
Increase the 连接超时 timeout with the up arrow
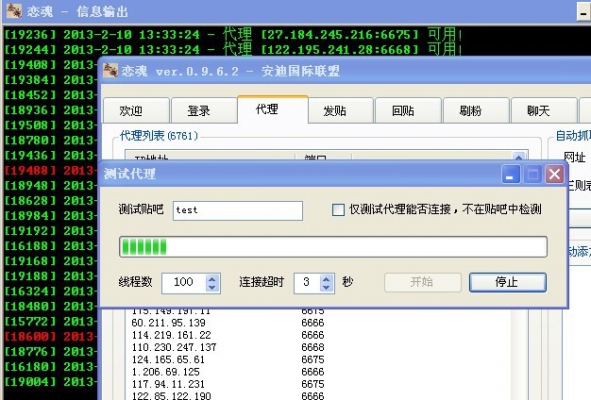[326, 279]
